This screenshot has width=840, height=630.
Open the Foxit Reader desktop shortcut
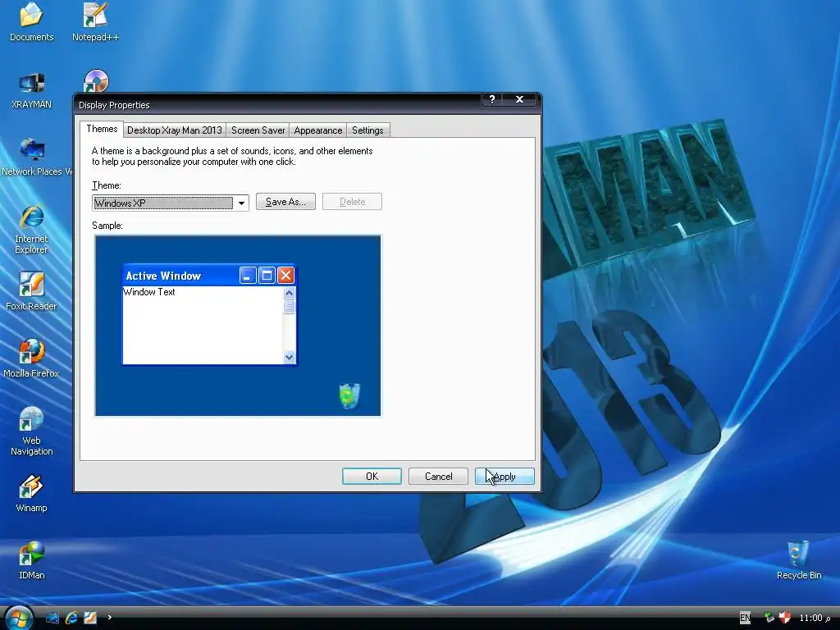point(32,291)
